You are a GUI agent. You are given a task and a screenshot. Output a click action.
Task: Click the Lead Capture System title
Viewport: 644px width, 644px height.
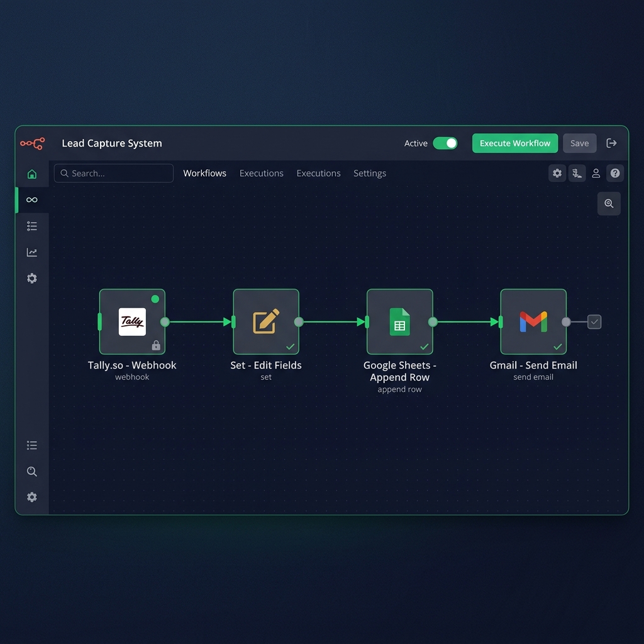coord(112,143)
